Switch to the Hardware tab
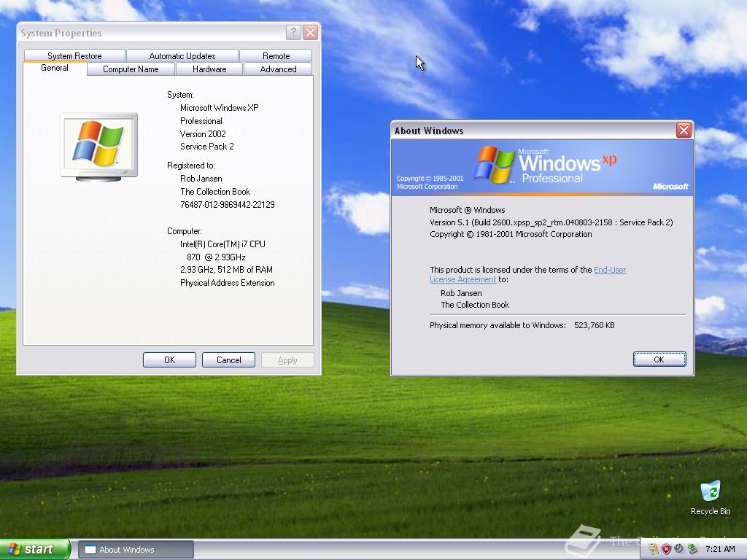Viewport: 747px width, 560px height. (209, 69)
